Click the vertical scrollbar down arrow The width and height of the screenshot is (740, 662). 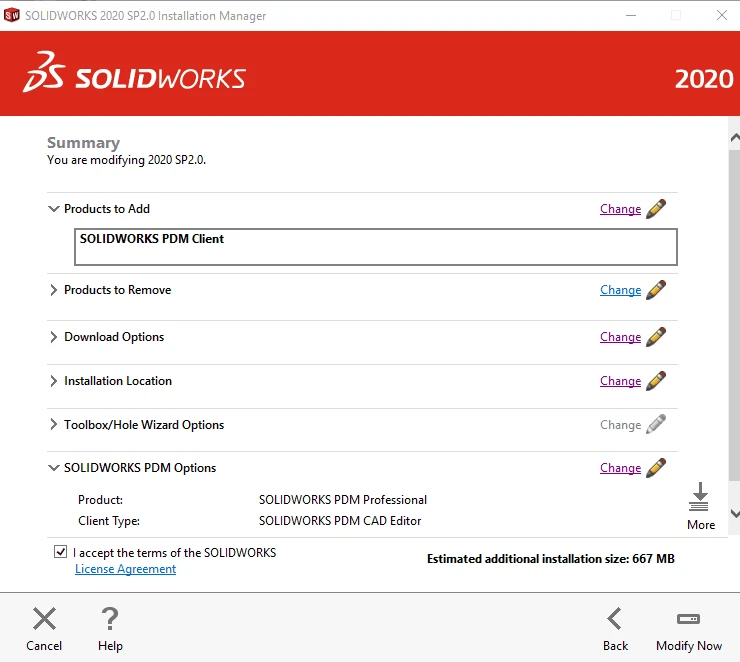pyautogui.click(x=733, y=513)
